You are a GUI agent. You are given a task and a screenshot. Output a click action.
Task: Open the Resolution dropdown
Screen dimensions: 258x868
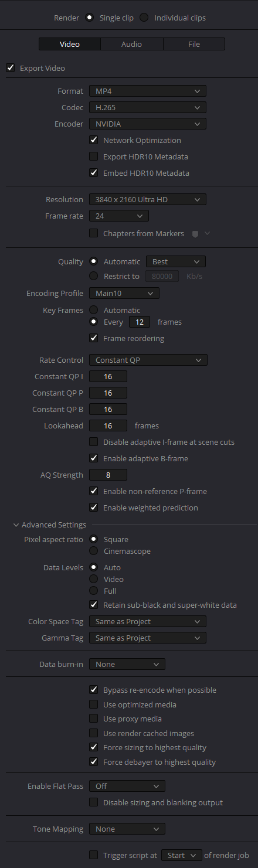pos(148,200)
